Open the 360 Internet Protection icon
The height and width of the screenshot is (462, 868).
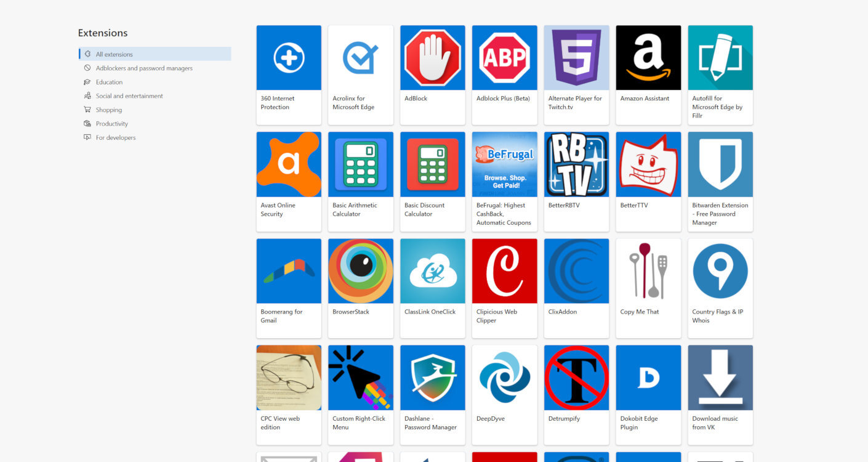(289, 58)
